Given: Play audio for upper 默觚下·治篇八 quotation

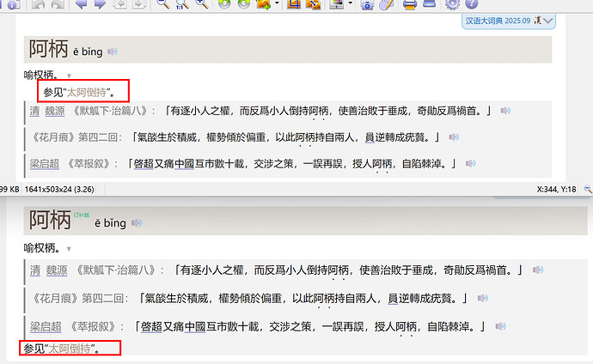Looking at the screenshot, I should tap(505, 111).
